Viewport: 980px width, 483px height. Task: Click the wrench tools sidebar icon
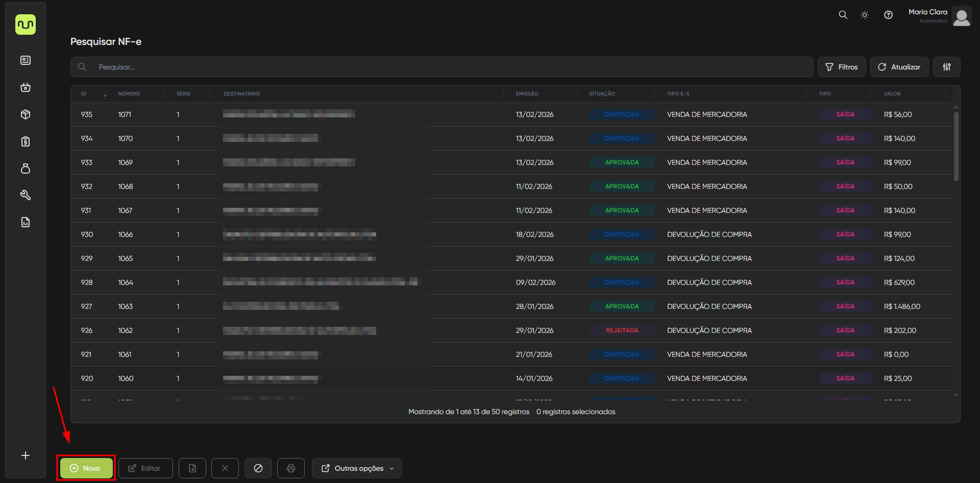(x=26, y=195)
